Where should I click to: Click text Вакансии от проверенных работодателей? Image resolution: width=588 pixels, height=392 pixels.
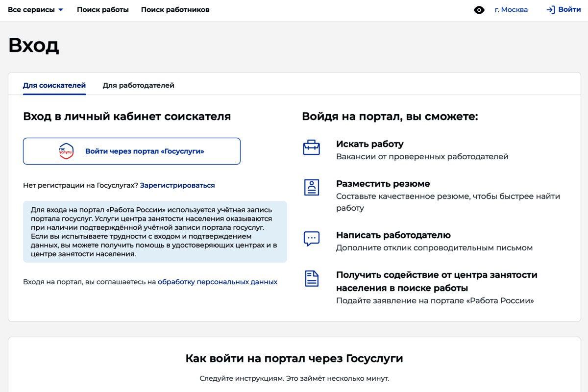(x=422, y=157)
